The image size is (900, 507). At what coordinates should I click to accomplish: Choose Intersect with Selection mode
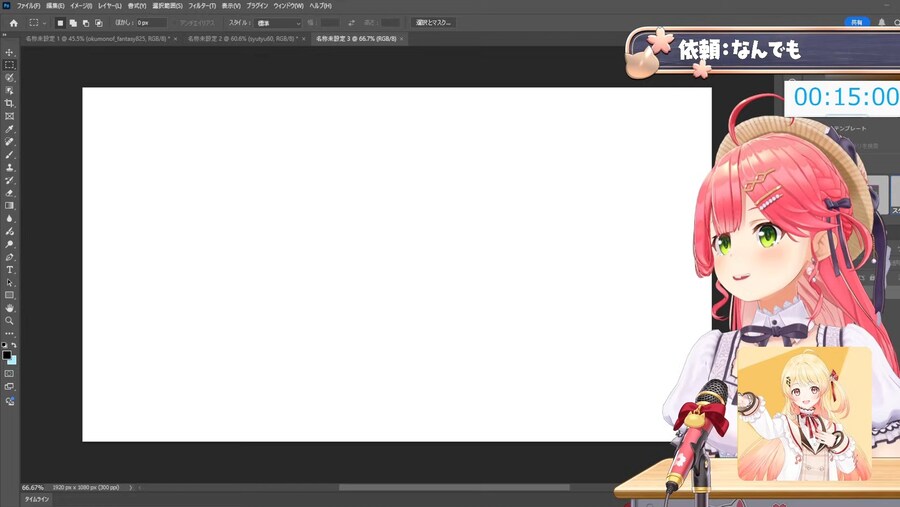(x=99, y=23)
